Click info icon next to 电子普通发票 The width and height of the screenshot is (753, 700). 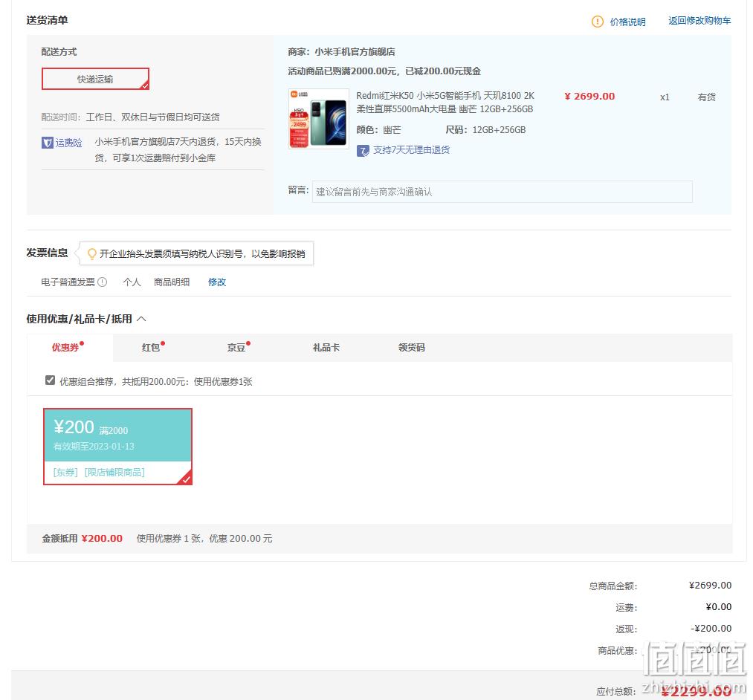point(103,282)
